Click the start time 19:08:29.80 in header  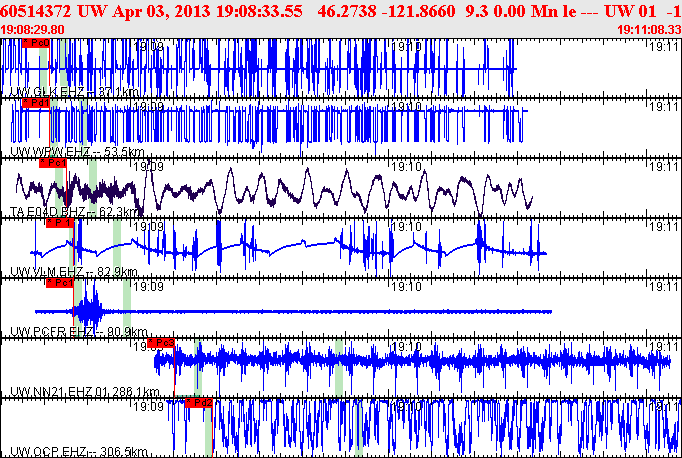(x=34, y=31)
